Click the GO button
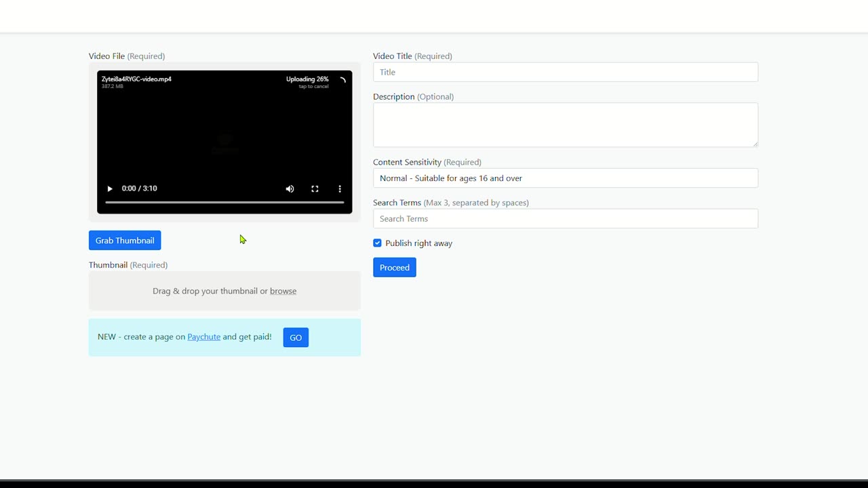Viewport: 868px width, 488px height. coord(296,338)
